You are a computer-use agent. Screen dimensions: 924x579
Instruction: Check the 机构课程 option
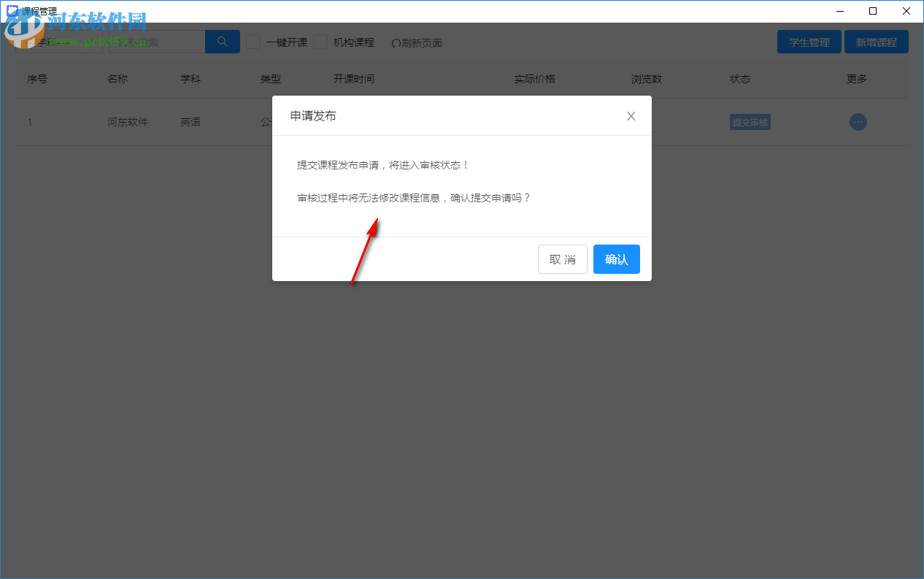pyautogui.click(x=320, y=42)
